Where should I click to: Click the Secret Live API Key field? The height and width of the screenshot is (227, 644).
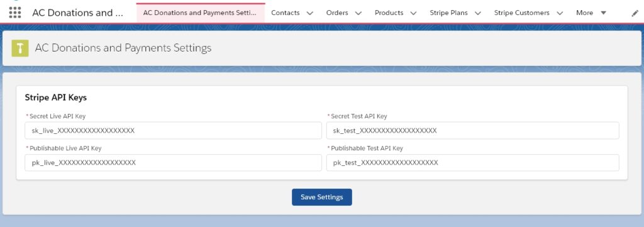point(174,131)
